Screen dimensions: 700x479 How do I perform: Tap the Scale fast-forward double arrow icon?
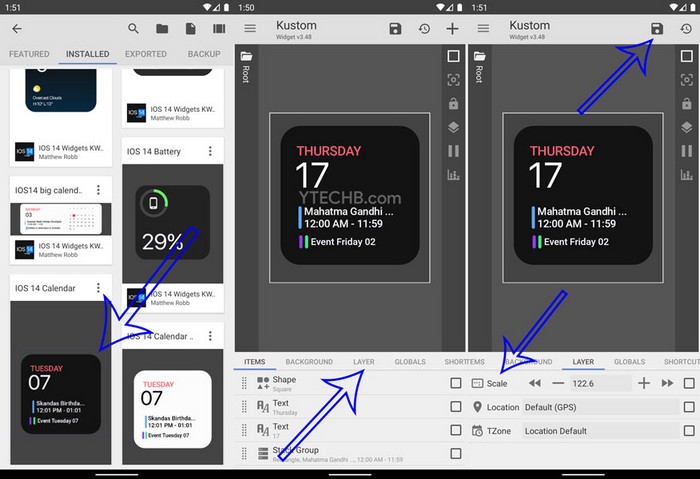pyautogui.click(x=667, y=383)
